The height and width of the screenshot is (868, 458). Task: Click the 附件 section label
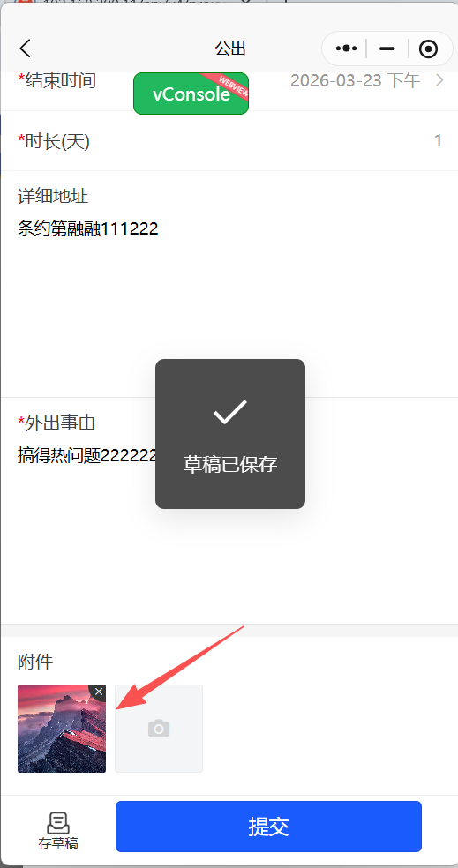pyautogui.click(x=35, y=661)
